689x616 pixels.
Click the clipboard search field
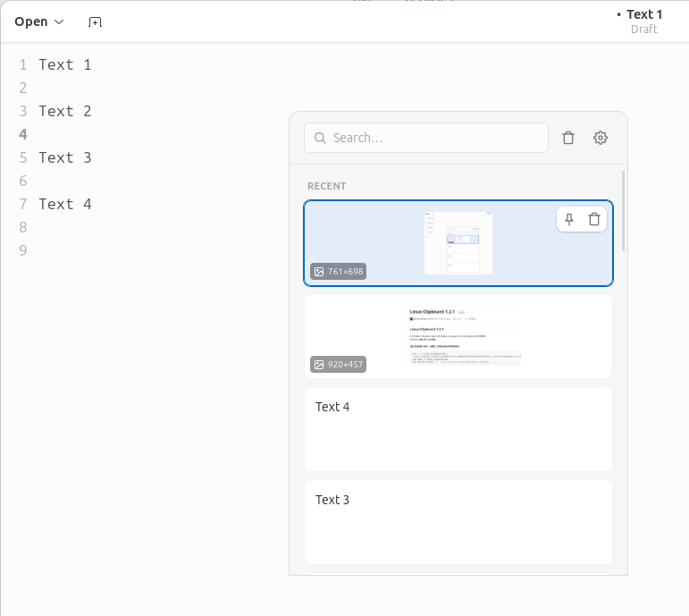click(x=425, y=138)
